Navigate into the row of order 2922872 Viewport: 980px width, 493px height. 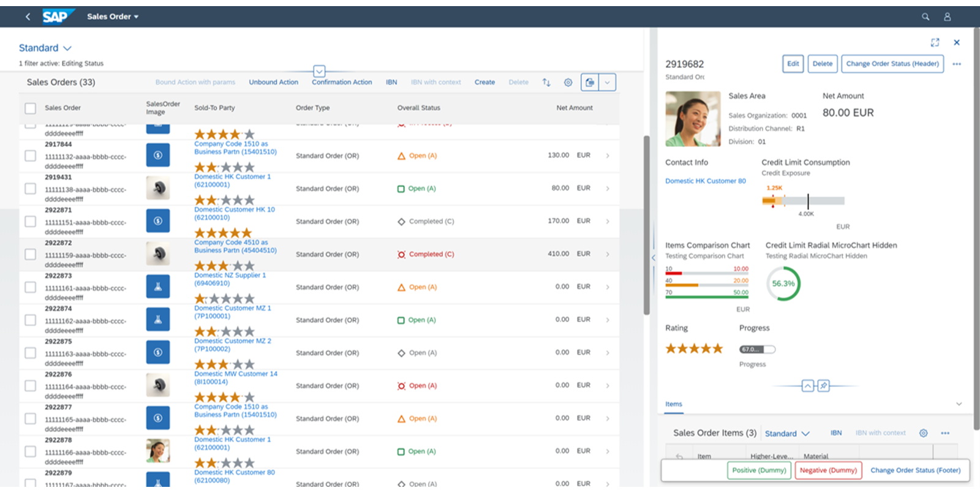click(x=608, y=254)
